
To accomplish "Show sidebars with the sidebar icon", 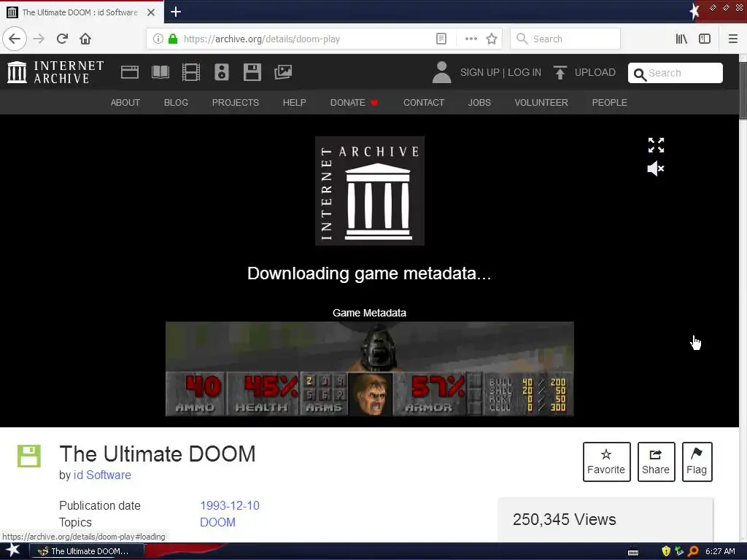I will pyautogui.click(x=705, y=39).
